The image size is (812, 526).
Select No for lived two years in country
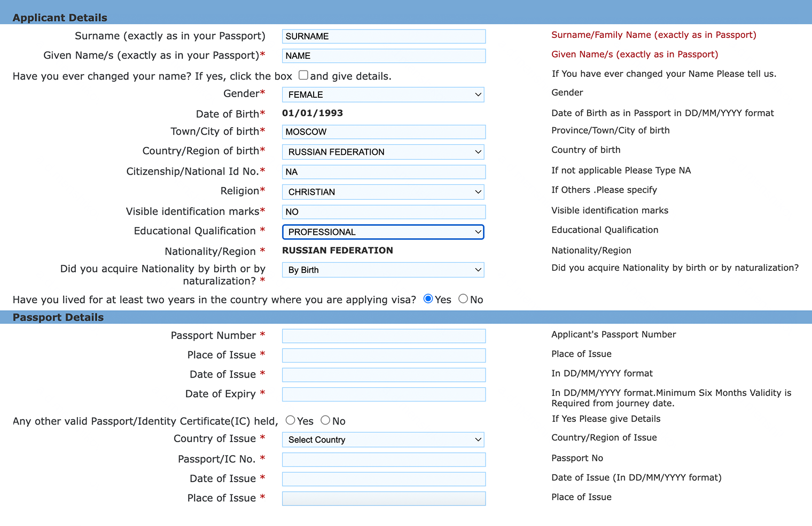click(x=463, y=299)
